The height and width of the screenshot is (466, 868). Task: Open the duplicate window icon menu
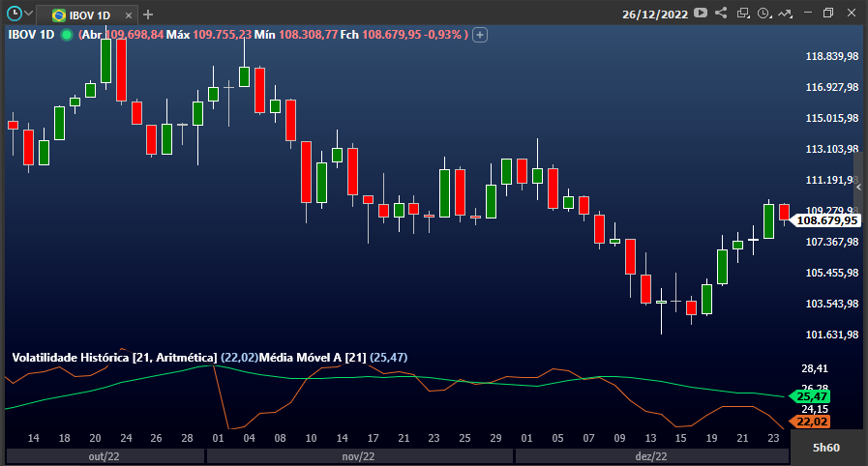click(x=743, y=14)
